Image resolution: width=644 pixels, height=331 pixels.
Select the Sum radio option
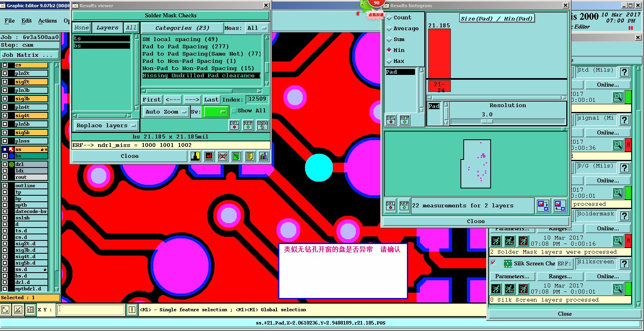[x=389, y=39]
